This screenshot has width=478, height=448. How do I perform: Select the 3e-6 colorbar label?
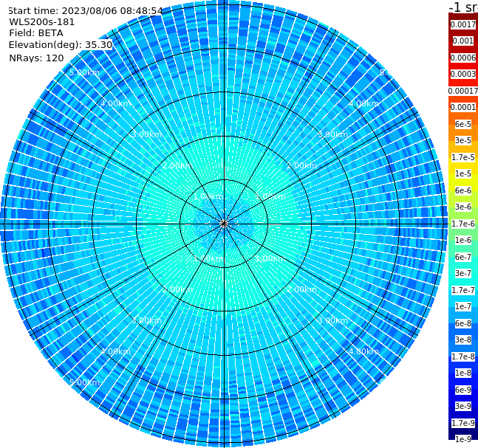[463, 207]
